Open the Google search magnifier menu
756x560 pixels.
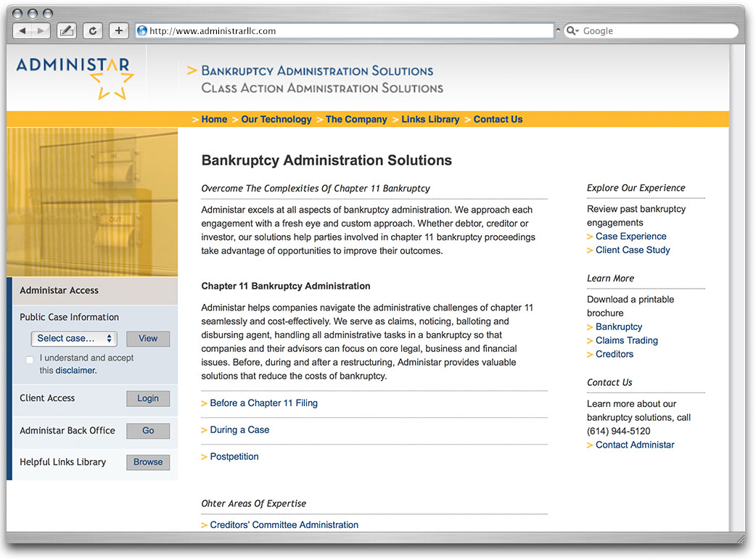[x=572, y=31]
